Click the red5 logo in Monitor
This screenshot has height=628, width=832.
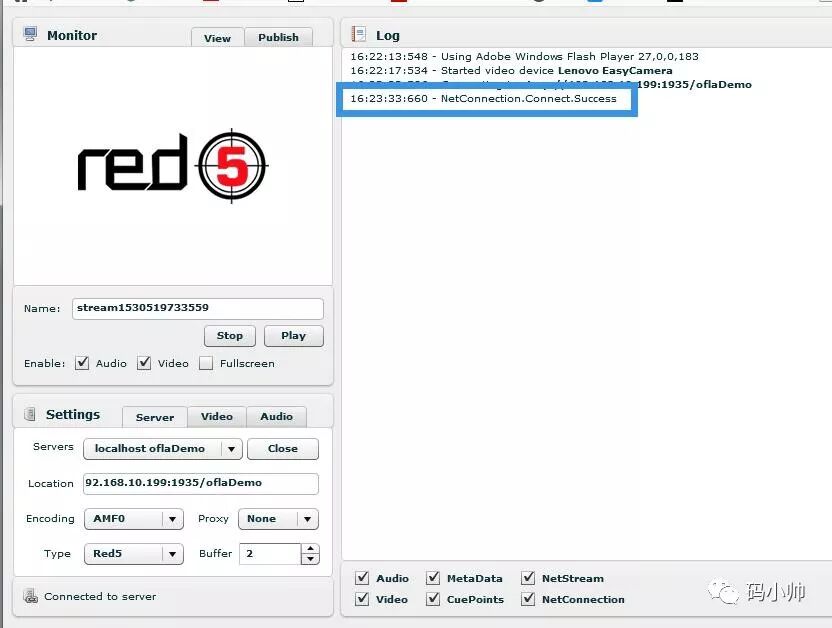pos(172,165)
